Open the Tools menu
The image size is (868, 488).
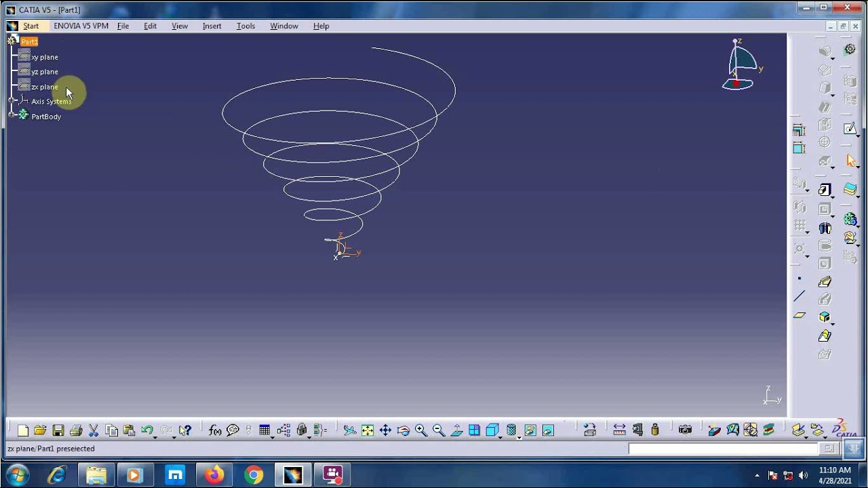pos(245,26)
